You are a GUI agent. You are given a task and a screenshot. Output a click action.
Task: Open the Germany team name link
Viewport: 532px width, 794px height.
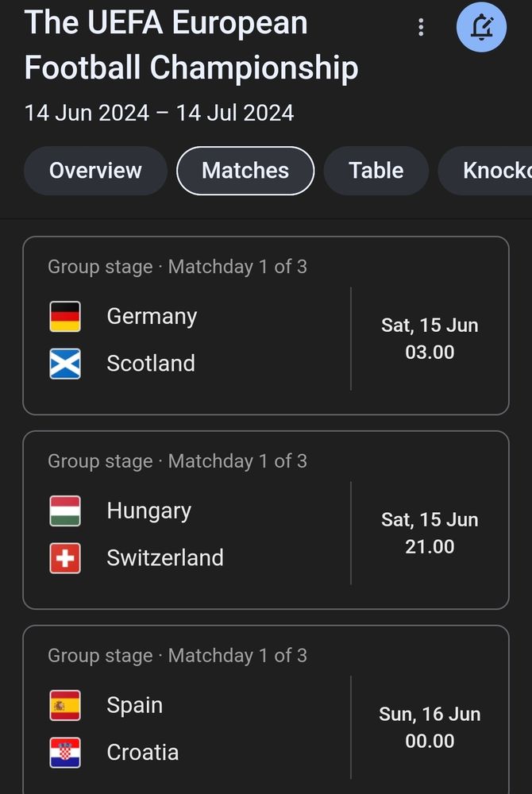[152, 317]
